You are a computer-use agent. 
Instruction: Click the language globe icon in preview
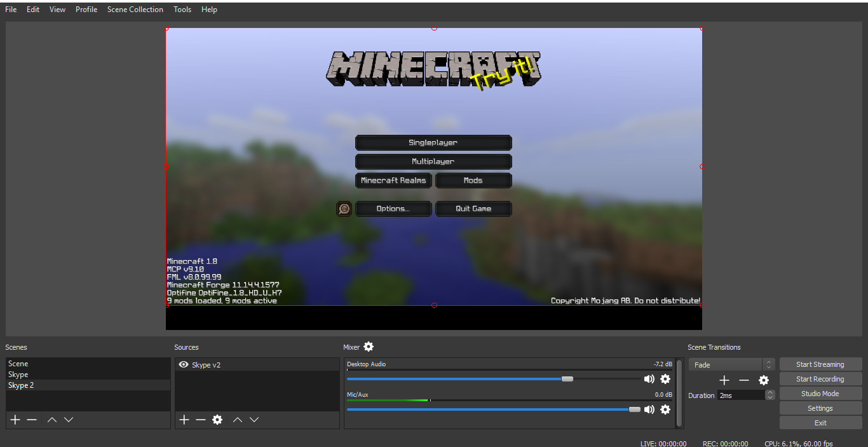click(x=344, y=209)
